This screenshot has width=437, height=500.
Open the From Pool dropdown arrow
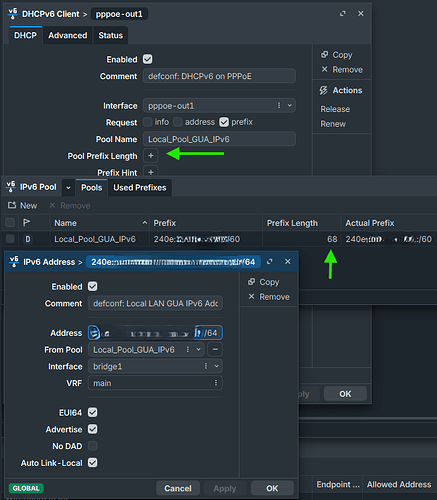coord(198,349)
